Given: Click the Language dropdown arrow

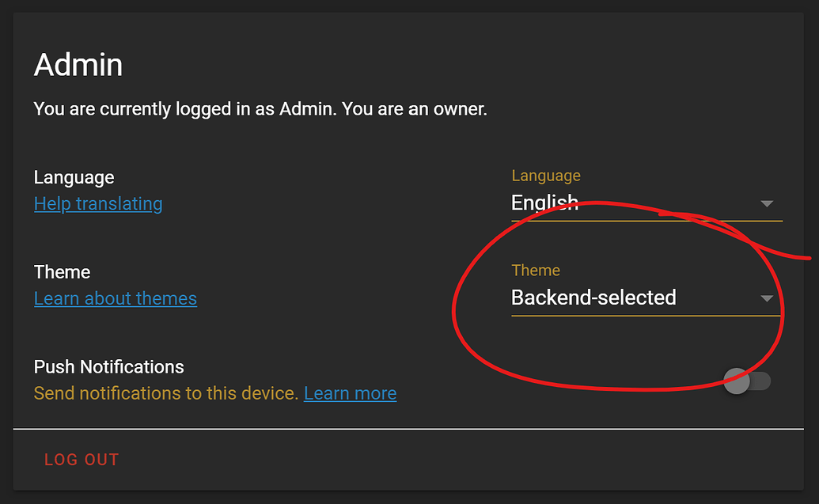Looking at the screenshot, I should click(766, 203).
